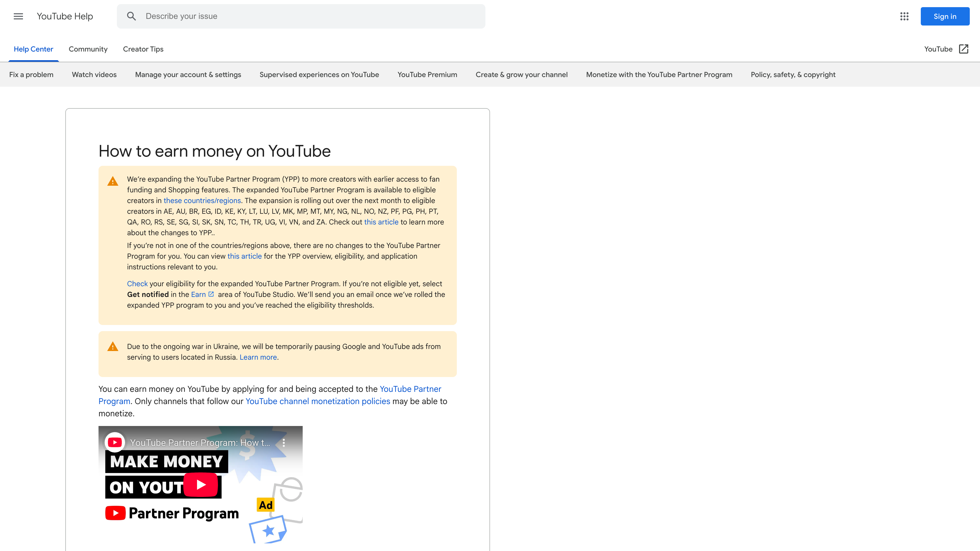Click the YouTube external link icon
The height and width of the screenshot is (551, 980).
tap(963, 49)
